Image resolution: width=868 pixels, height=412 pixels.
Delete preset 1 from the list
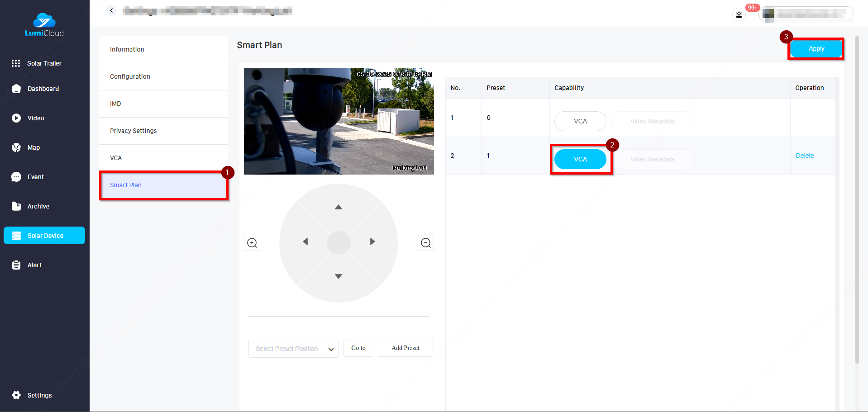coord(804,156)
